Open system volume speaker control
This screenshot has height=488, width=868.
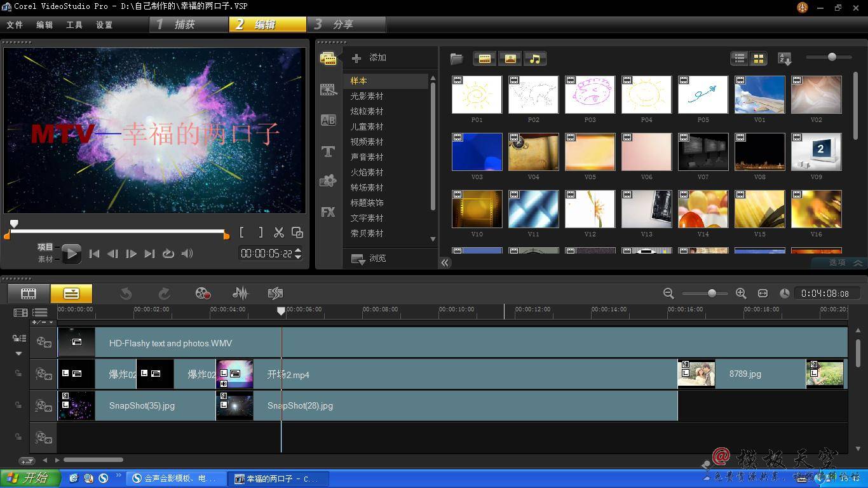pyautogui.click(x=187, y=254)
